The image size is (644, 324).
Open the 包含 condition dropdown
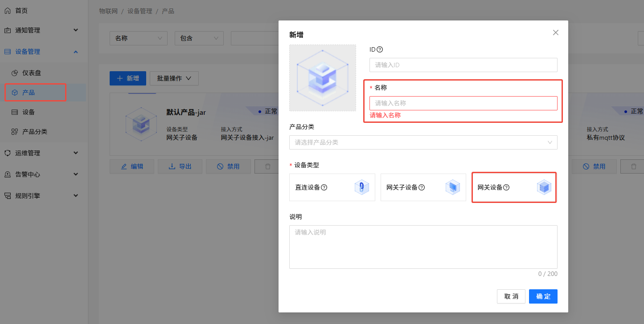199,38
